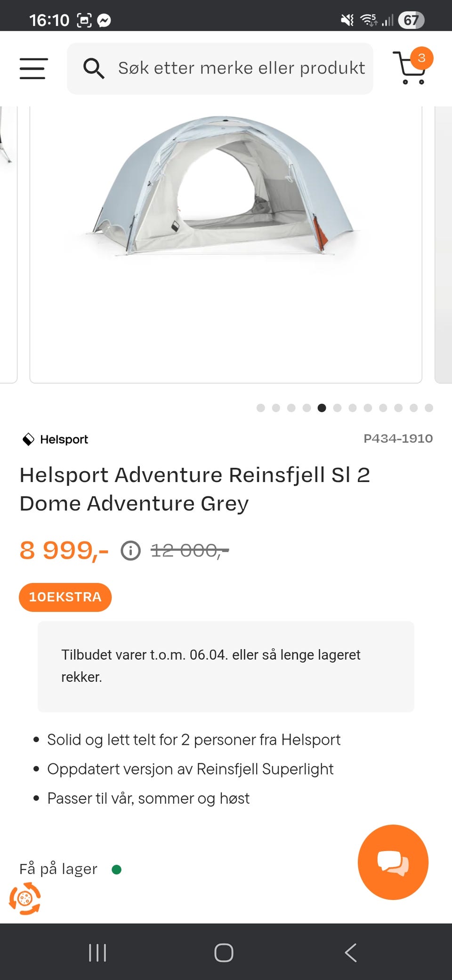Image resolution: width=452 pixels, height=980 pixels.
Task: Focus the 'Søk etter merke eller produkt' field
Action: (220, 68)
